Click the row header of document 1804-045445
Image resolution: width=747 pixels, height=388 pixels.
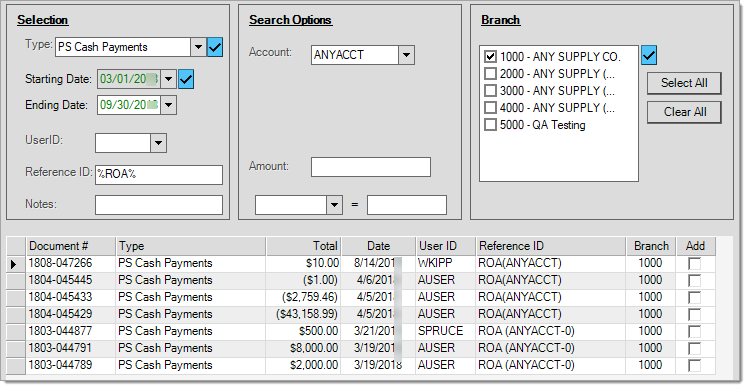pos(16,280)
